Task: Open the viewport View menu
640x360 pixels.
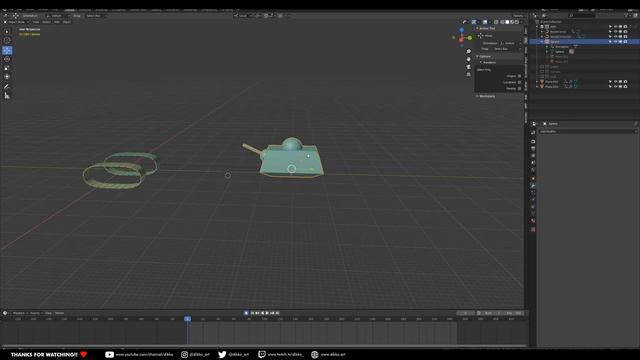Action: click(36, 22)
